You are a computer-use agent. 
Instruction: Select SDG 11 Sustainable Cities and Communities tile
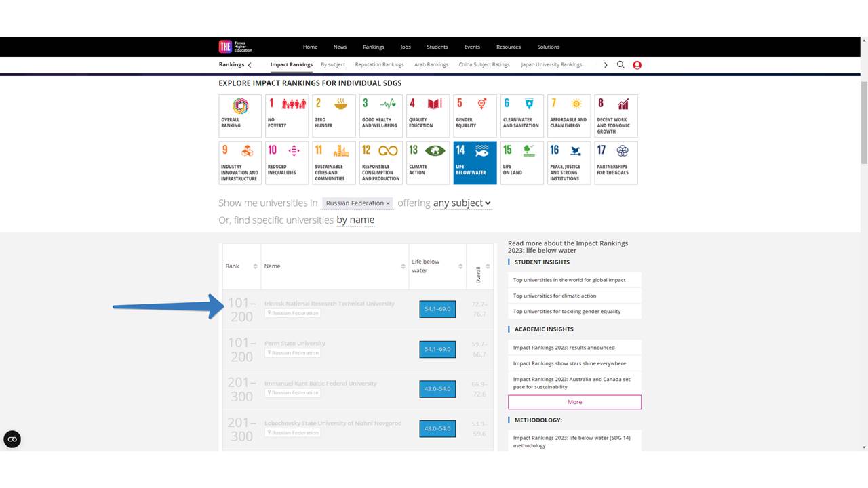point(334,163)
